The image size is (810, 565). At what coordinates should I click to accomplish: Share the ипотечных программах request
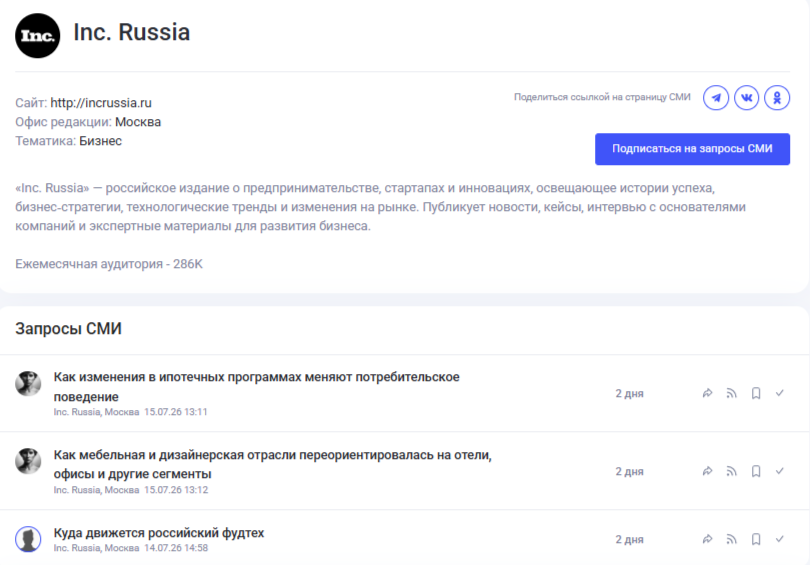(x=707, y=394)
